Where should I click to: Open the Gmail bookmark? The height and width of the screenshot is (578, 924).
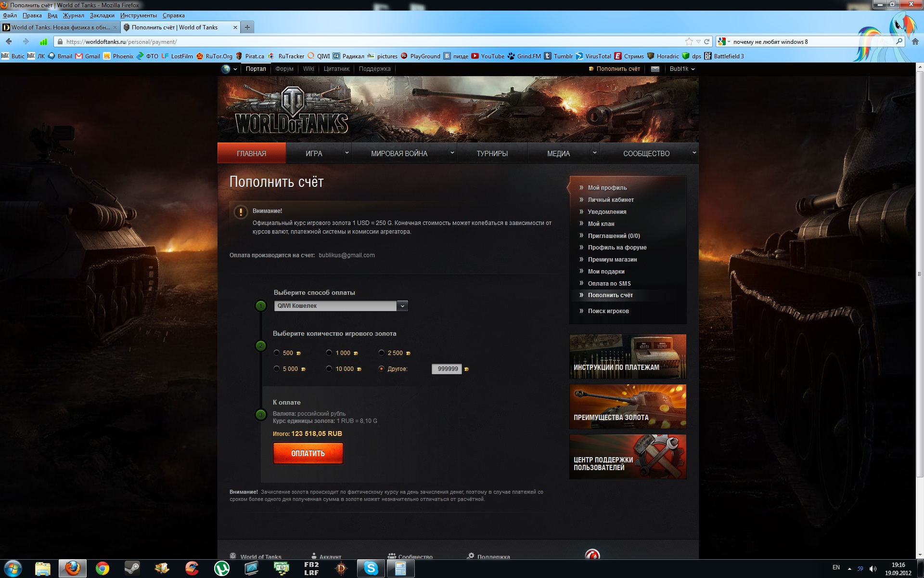point(88,56)
